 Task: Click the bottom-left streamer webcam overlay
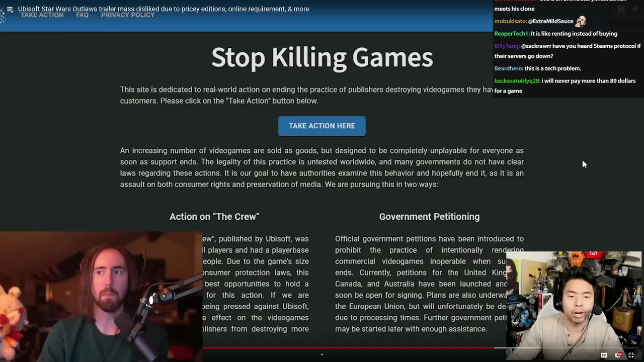coord(101,297)
